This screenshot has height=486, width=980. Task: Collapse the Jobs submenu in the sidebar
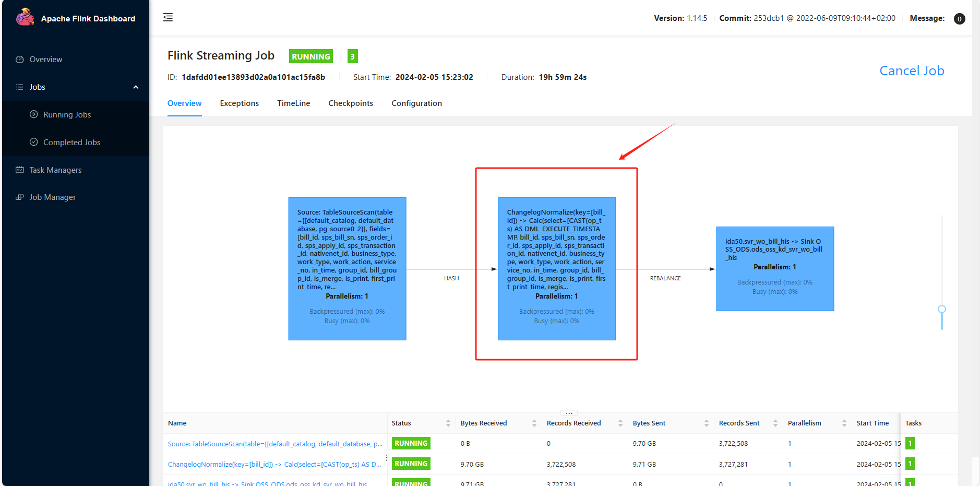136,87
